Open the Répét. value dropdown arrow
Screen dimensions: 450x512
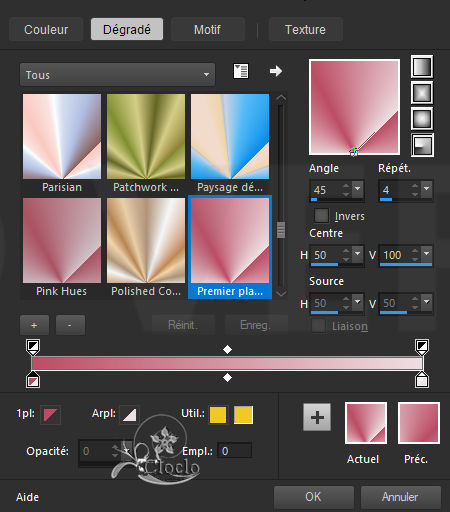click(x=426, y=189)
